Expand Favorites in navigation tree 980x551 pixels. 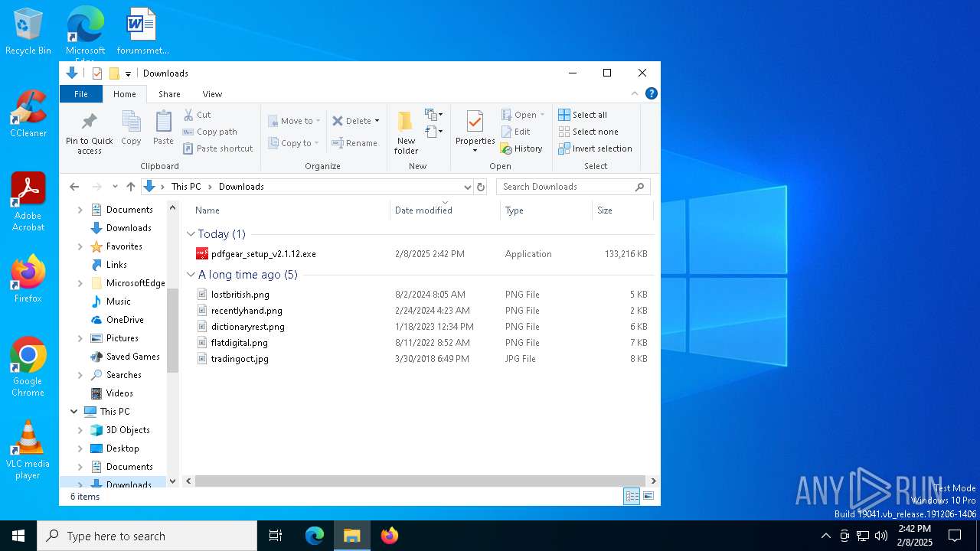click(80, 246)
